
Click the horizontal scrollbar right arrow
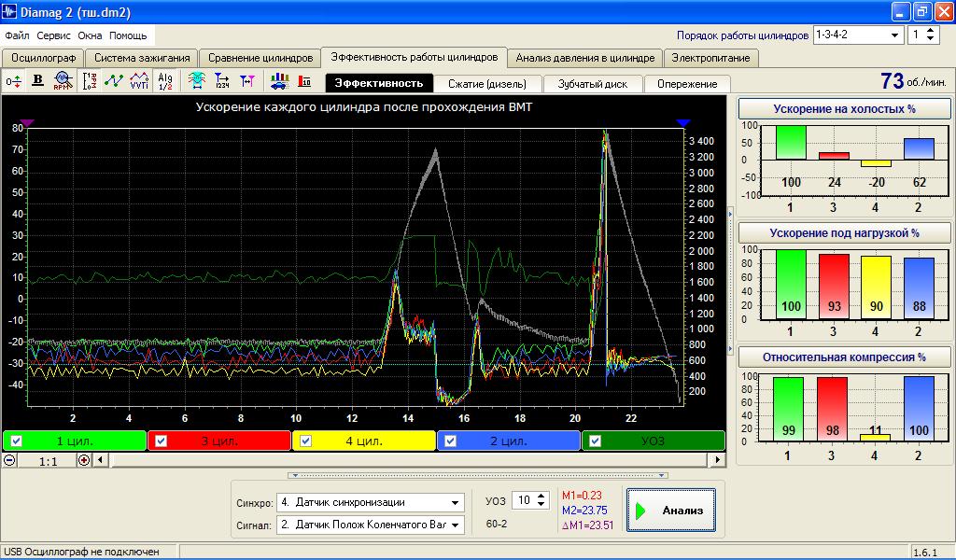(719, 460)
